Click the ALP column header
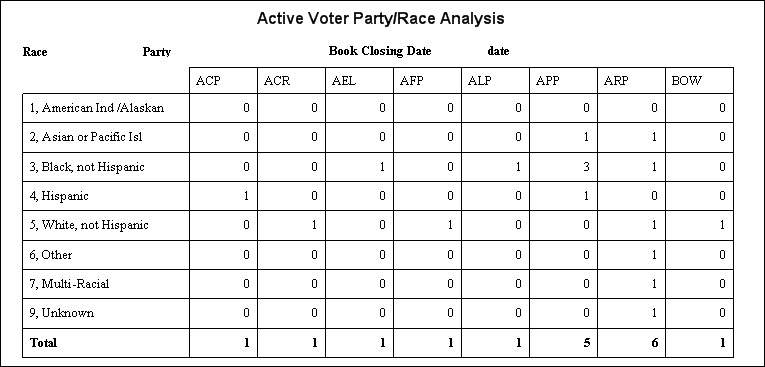 (480, 81)
